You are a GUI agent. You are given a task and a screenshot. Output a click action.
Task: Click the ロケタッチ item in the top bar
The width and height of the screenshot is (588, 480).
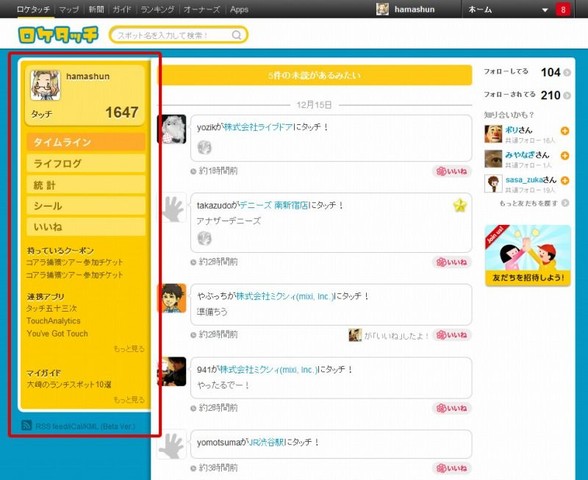(33, 9)
